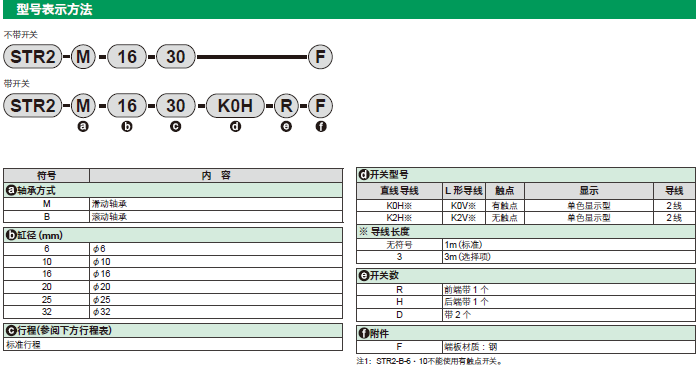Select the φ32 bore size row
Screen dimensions: 696x369
pyautogui.click(x=173, y=312)
